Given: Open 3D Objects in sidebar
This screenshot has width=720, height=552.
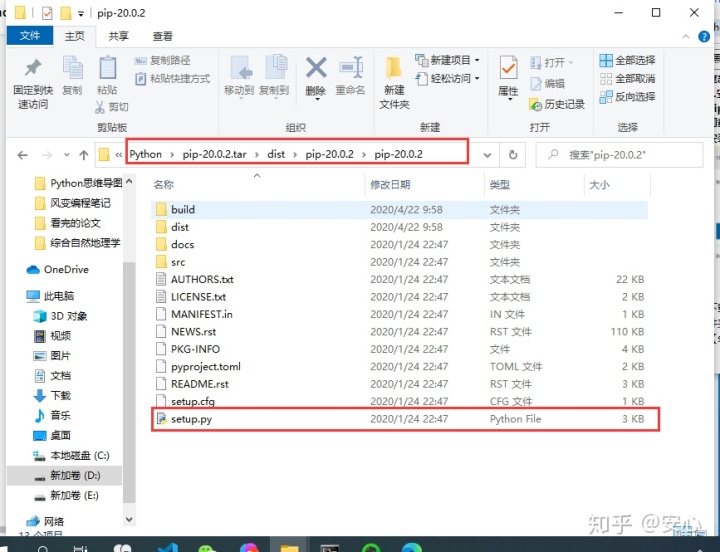Looking at the screenshot, I should pyautogui.click(x=61, y=316).
